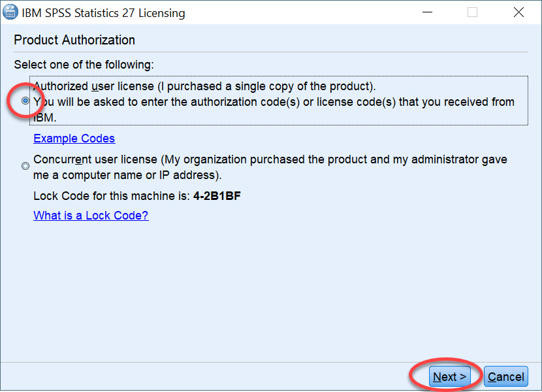542x392 pixels.
Task: Open the Example Codes link
Action: pos(74,139)
